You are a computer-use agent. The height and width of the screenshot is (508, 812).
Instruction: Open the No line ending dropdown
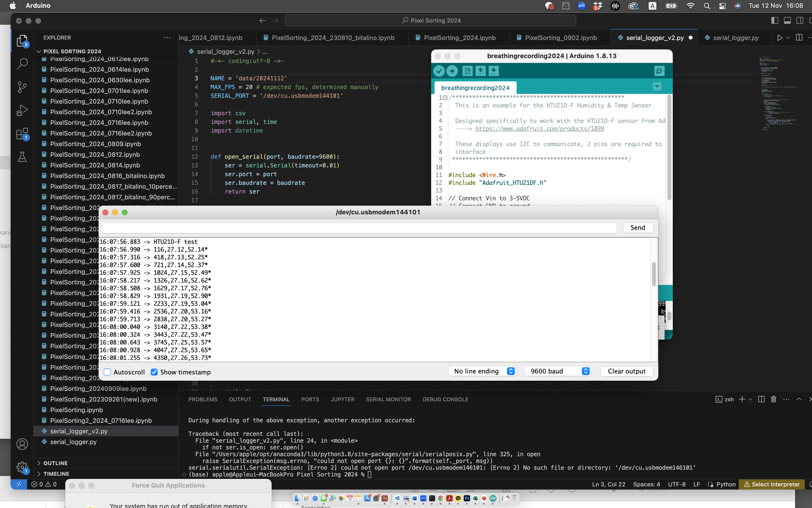482,371
